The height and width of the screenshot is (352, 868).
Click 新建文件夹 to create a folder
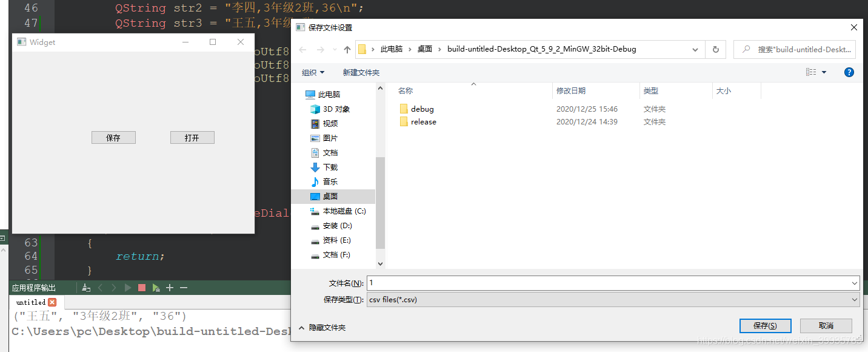[x=361, y=72]
